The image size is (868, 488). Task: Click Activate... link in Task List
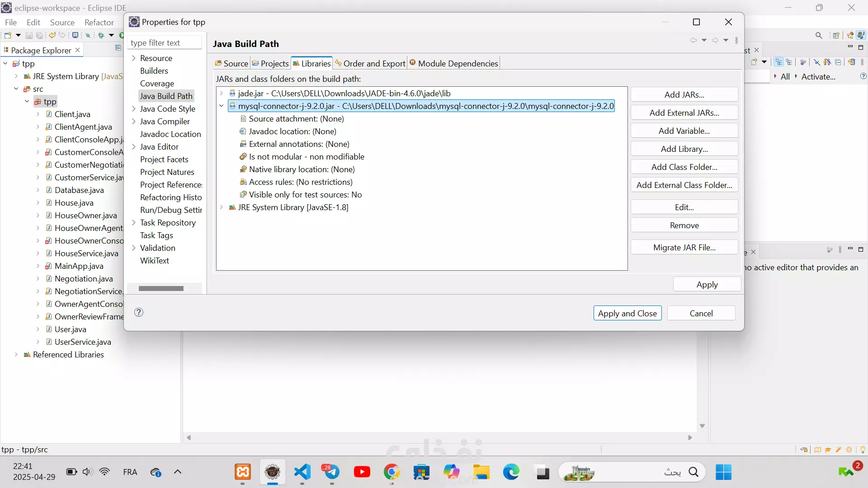818,76
